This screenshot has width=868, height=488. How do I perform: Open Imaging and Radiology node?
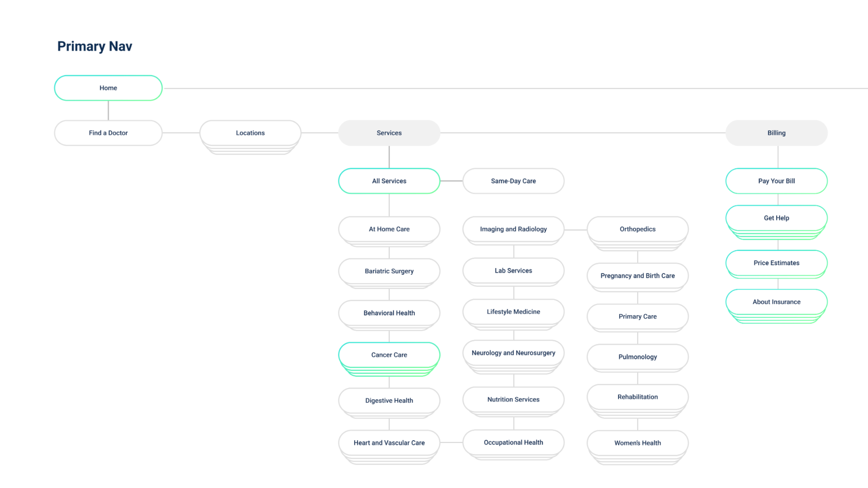[513, 229]
